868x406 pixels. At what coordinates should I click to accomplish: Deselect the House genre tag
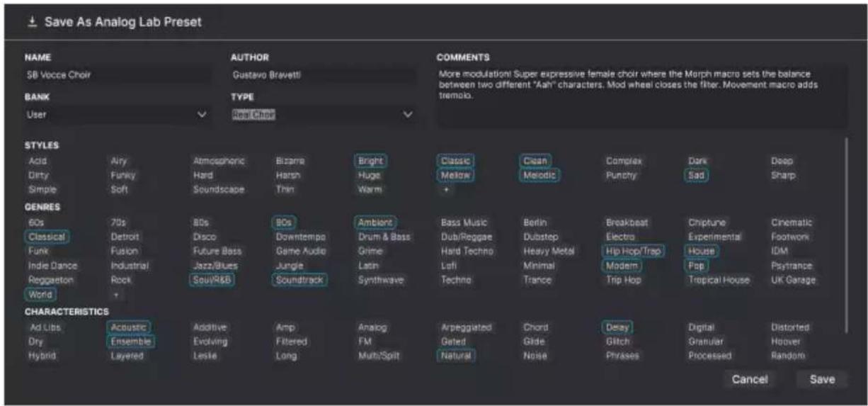[701, 251]
